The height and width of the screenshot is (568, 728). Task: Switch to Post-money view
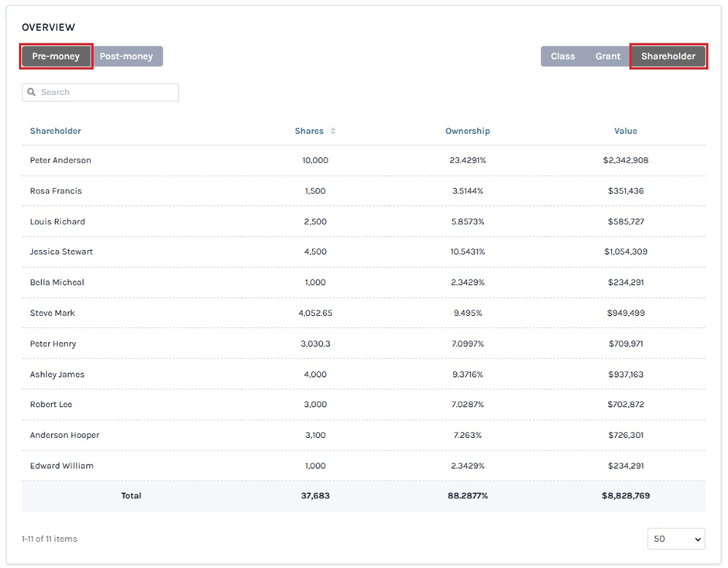126,56
